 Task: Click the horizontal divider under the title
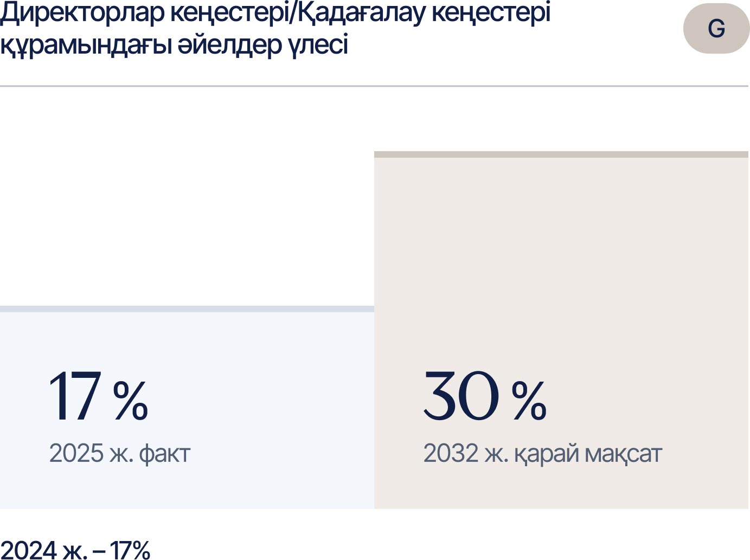(374, 86)
